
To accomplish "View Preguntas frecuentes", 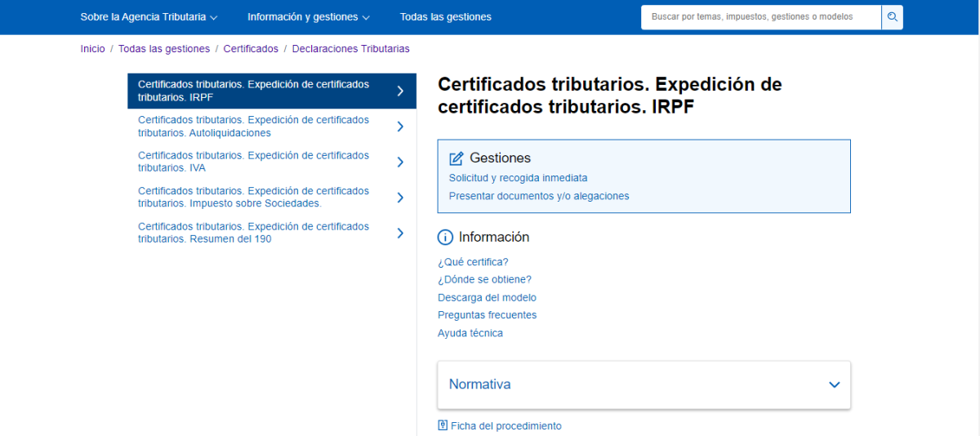I will [x=487, y=315].
